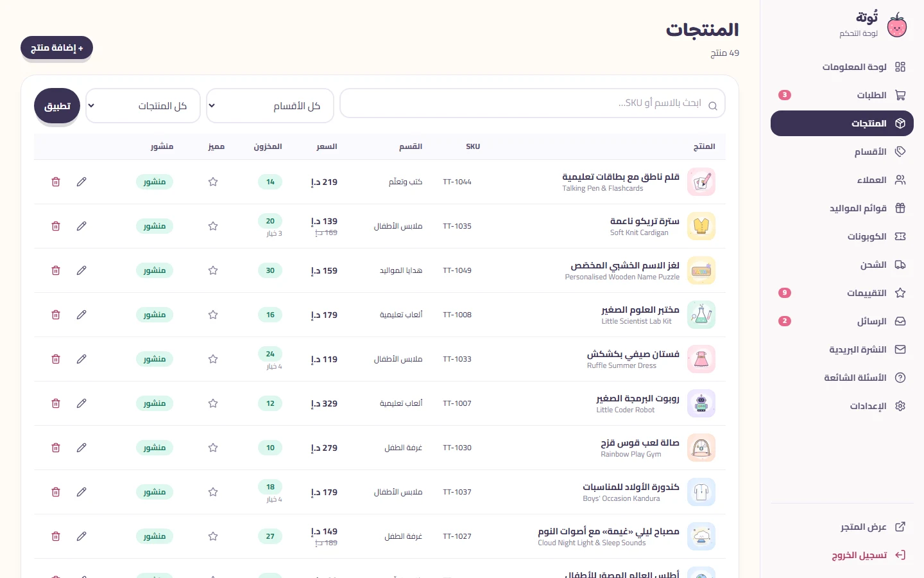Edit Cloud Night Light & Sleep Sounds
The image size is (924, 578).
[81, 536]
